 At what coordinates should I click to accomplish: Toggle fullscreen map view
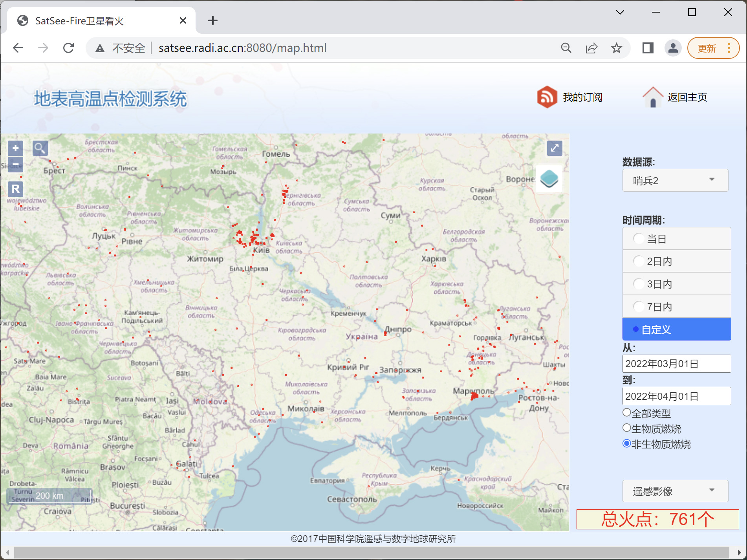click(x=555, y=148)
